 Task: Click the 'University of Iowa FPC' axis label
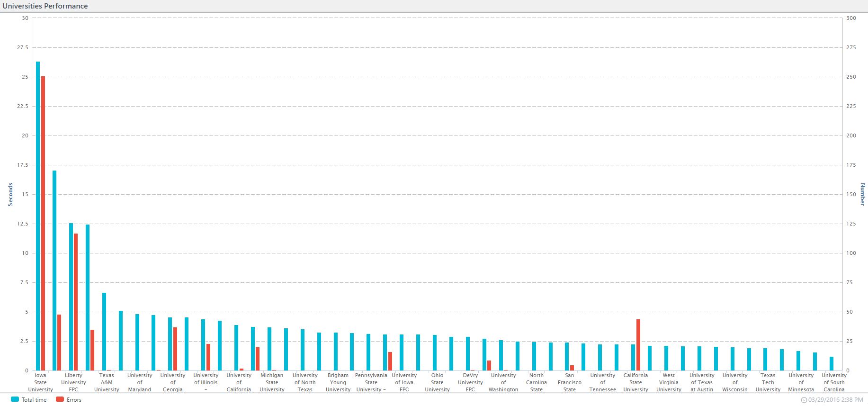[404, 382]
